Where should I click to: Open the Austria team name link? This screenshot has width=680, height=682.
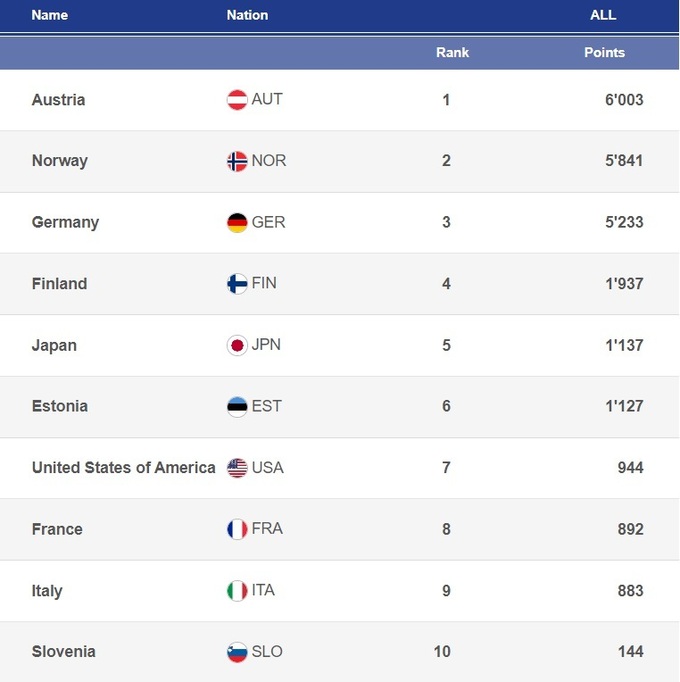point(58,100)
